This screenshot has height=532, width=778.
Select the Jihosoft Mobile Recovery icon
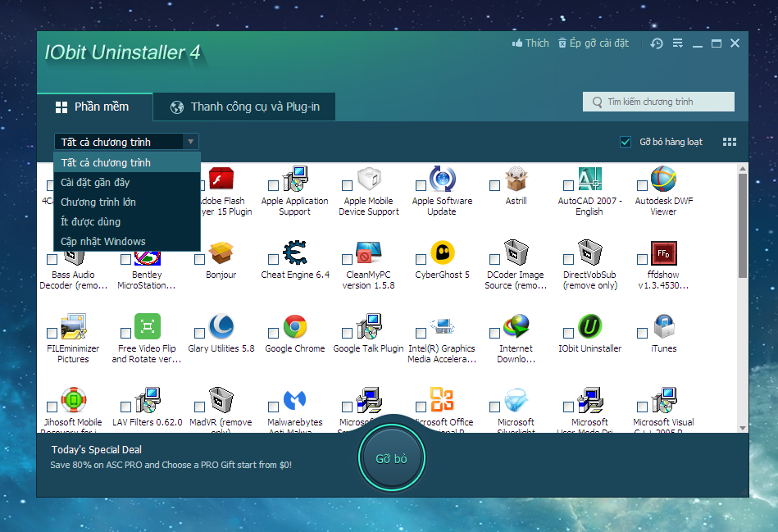pyautogui.click(x=74, y=400)
